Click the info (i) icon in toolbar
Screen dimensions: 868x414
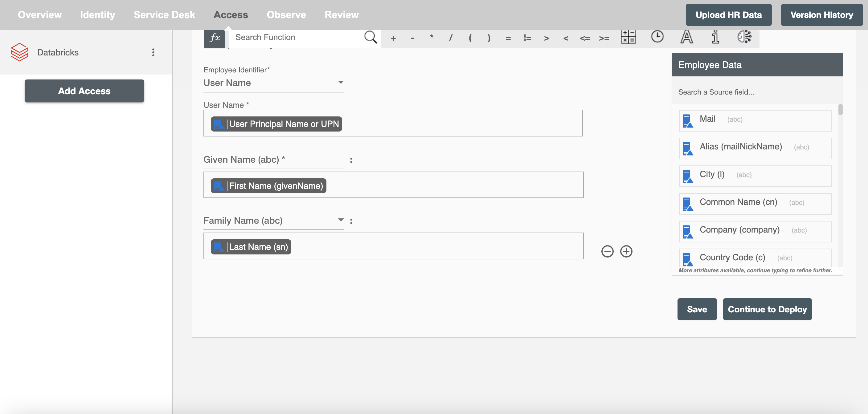click(x=716, y=37)
